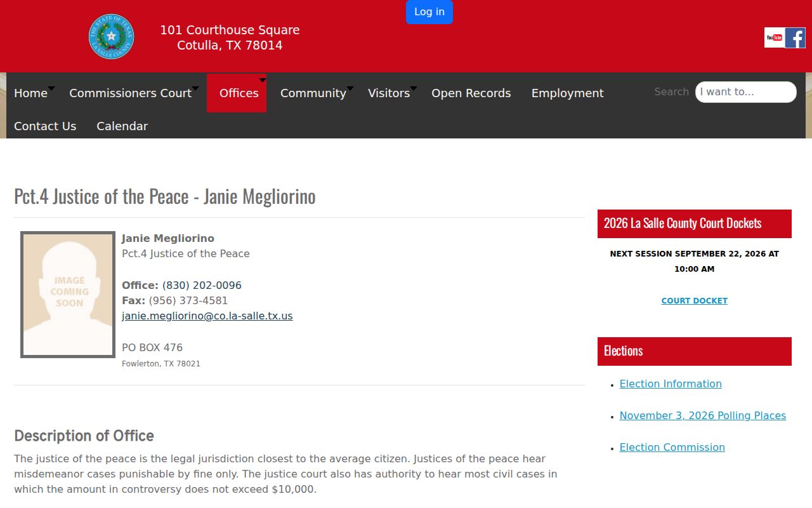Open the YouTube icon link
The width and height of the screenshot is (812, 508).
pos(774,37)
